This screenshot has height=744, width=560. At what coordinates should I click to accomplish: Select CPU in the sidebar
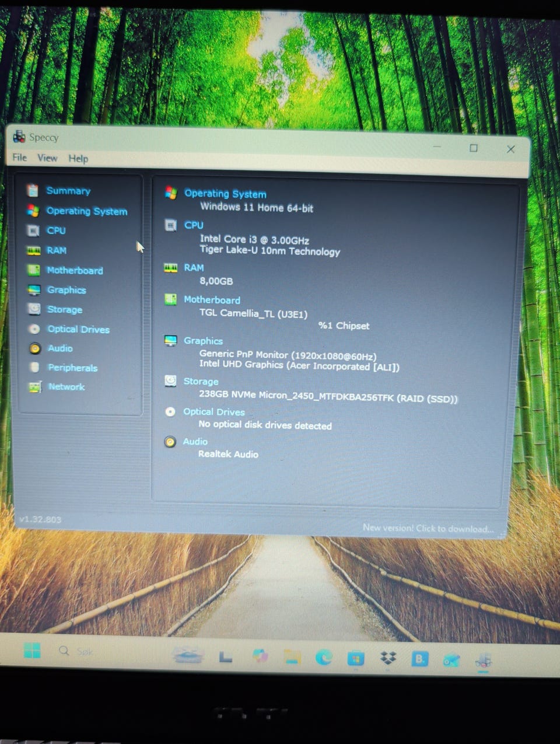(56, 230)
